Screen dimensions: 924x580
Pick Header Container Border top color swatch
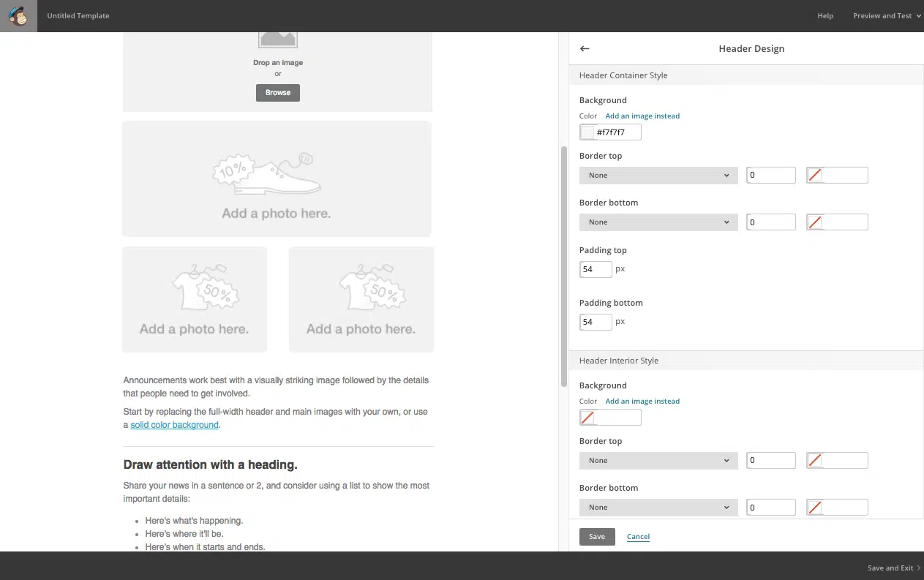coord(814,176)
